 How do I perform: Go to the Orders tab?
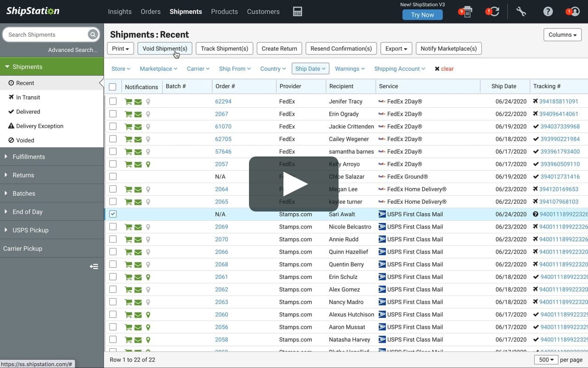(151, 11)
